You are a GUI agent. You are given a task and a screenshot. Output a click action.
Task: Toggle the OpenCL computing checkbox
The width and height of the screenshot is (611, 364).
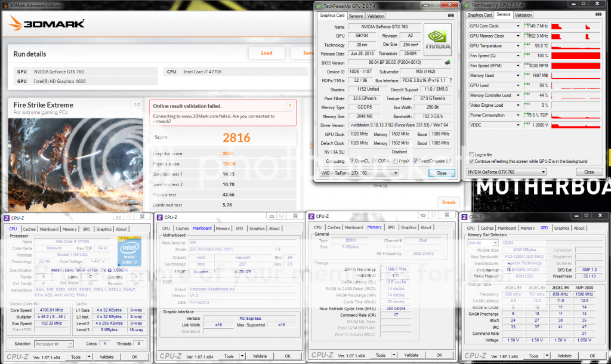pos(352,161)
